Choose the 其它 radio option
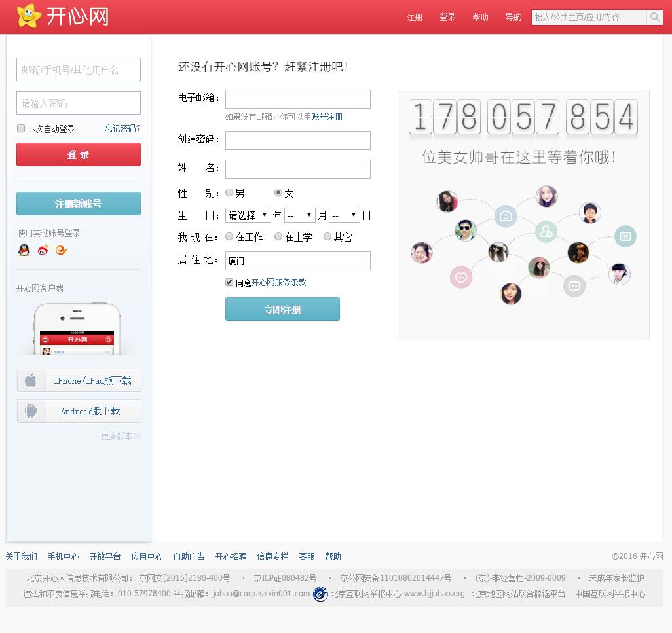The height and width of the screenshot is (633, 672). (x=327, y=236)
